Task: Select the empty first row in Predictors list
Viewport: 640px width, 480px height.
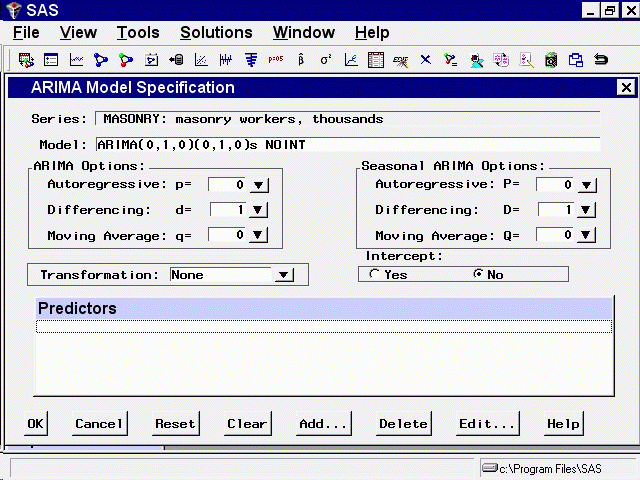Action: tap(324, 327)
